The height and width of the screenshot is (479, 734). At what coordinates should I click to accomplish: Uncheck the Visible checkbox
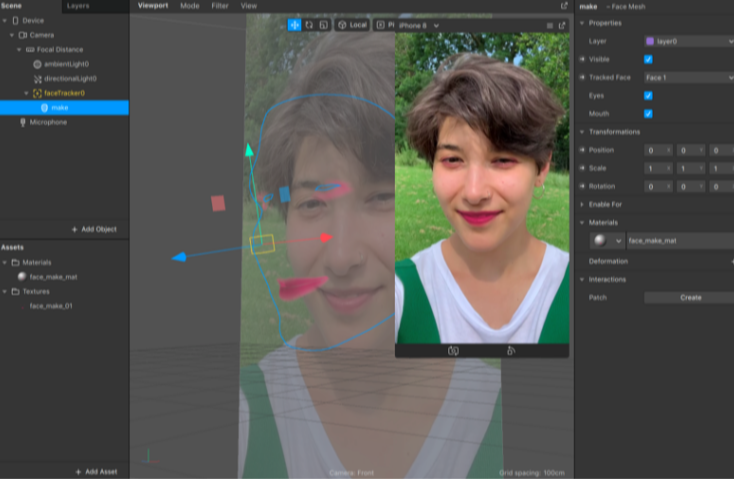point(648,60)
